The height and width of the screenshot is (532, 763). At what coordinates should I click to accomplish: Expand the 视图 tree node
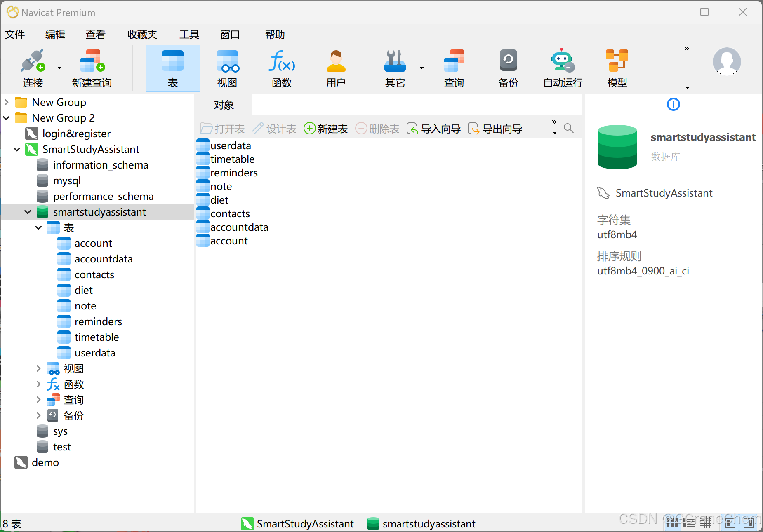point(38,368)
